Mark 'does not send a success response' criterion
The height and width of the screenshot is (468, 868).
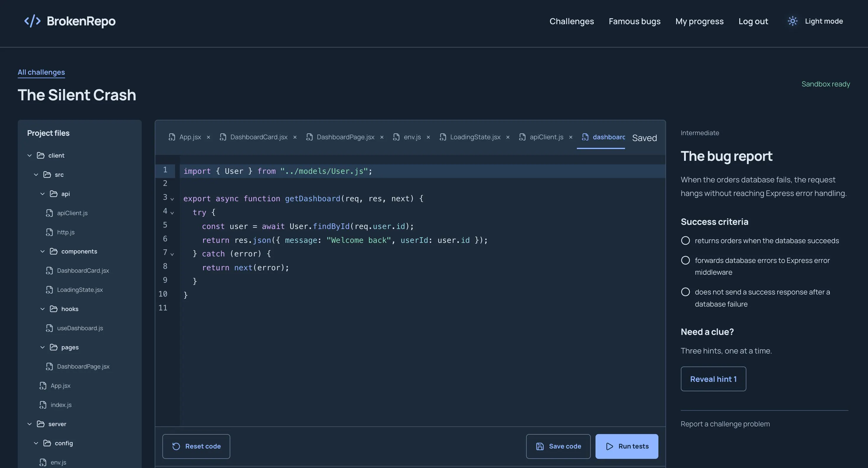[x=685, y=292]
